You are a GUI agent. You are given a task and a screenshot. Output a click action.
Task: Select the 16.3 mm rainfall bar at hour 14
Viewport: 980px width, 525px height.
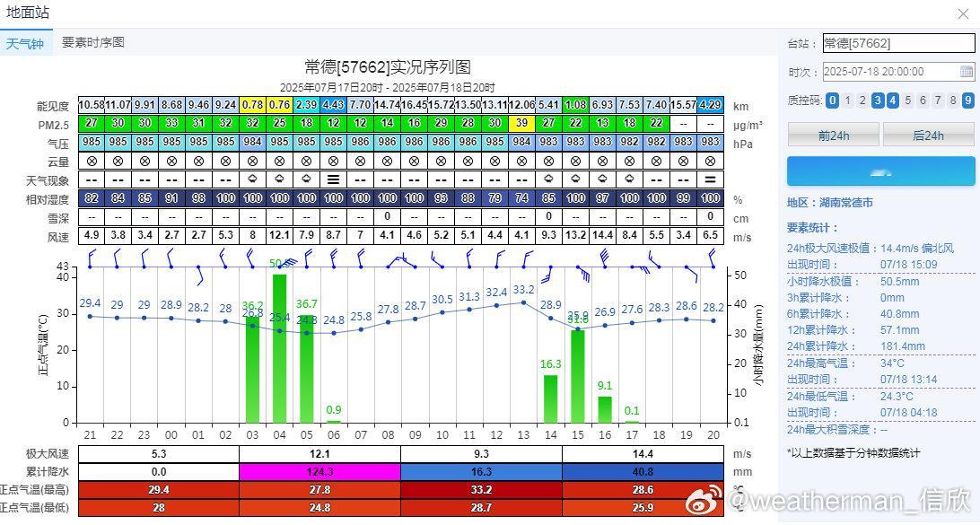coord(551,398)
